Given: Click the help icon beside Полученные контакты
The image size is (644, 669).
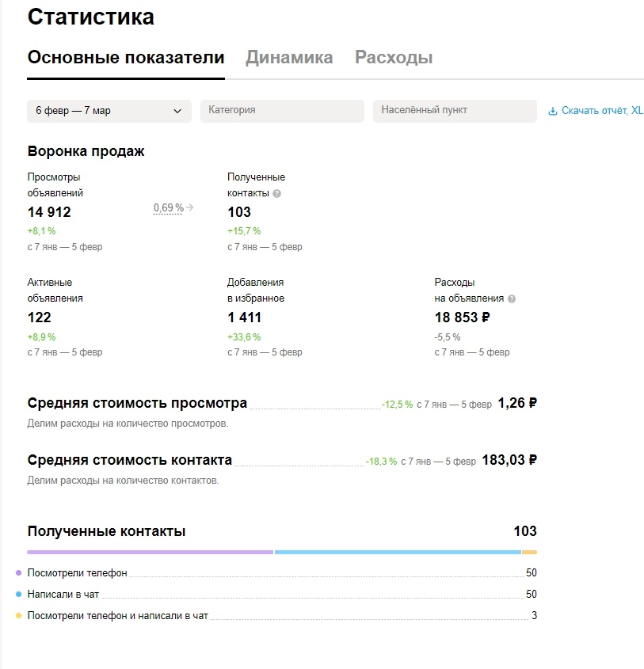Looking at the screenshot, I should [x=276, y=194].
